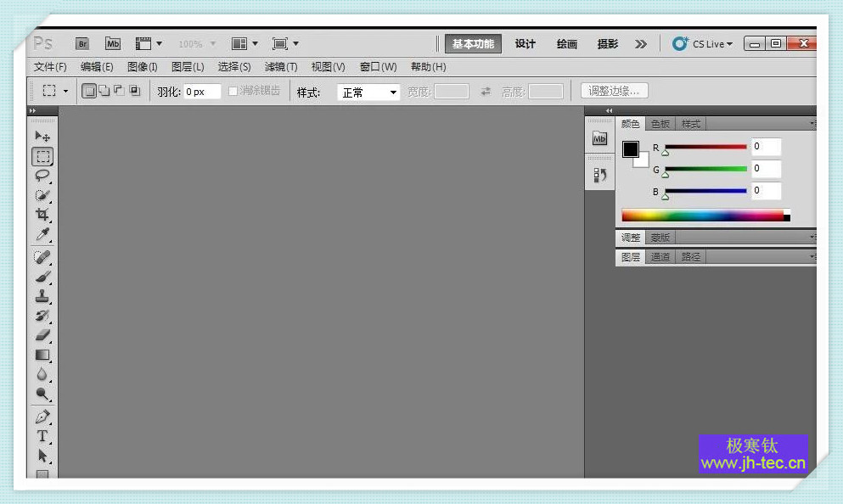Image resolution: width=843 pixels, height=504 pixels.
Task: Select the Crop tool
Action: (x=42, y=215)
